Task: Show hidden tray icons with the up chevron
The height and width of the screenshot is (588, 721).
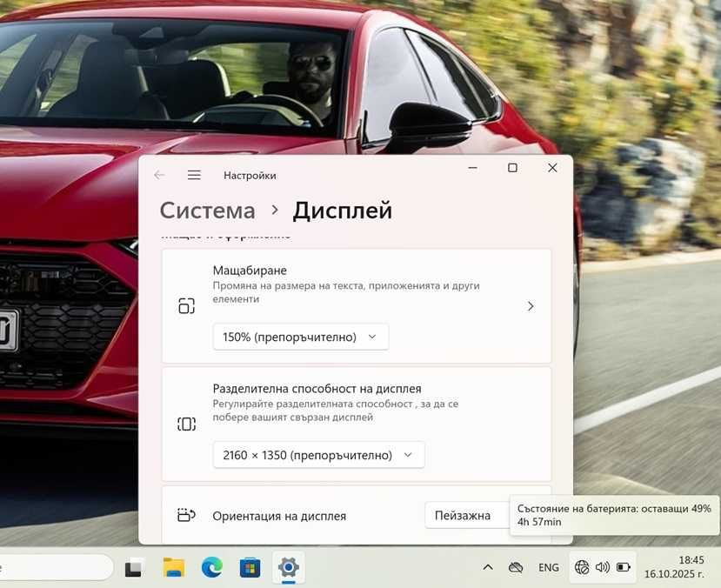Action: click(488, 568)
